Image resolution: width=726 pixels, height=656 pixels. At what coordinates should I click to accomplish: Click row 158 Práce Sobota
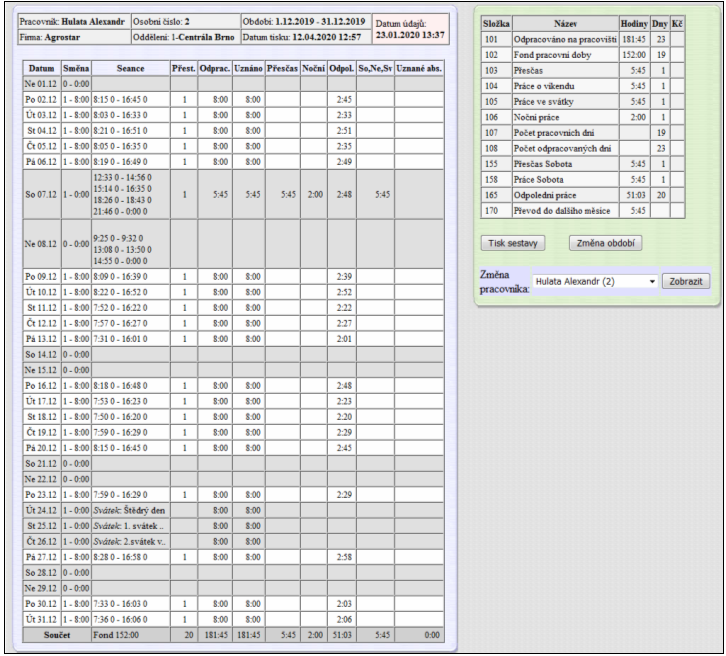click(x=583, y=180)
